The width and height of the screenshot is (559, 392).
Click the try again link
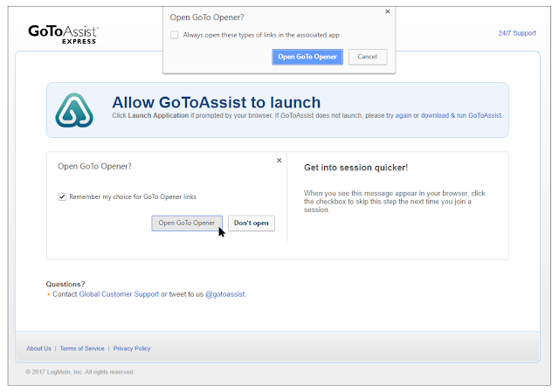[x=398, y=115]
